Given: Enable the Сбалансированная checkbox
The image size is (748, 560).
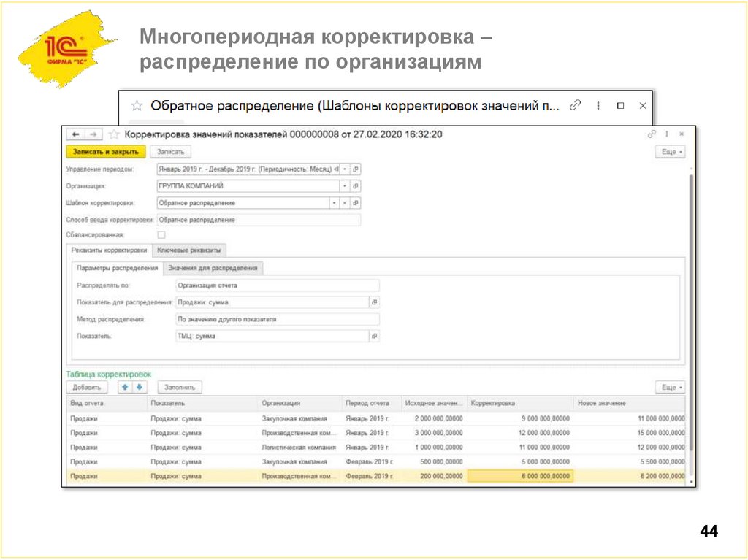Looking at the screenshot, I should point(161,234).
